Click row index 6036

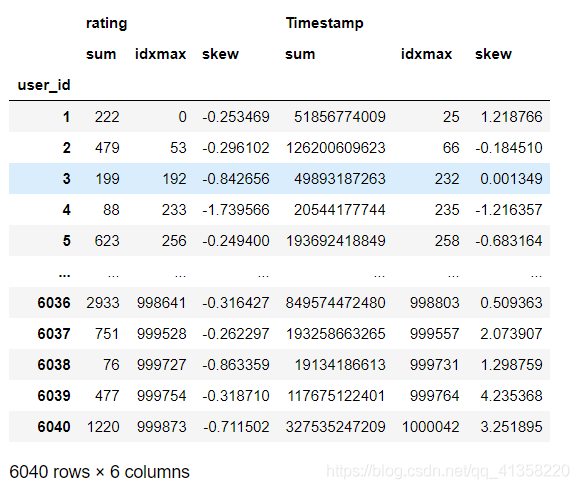click(x=54, y=303)
